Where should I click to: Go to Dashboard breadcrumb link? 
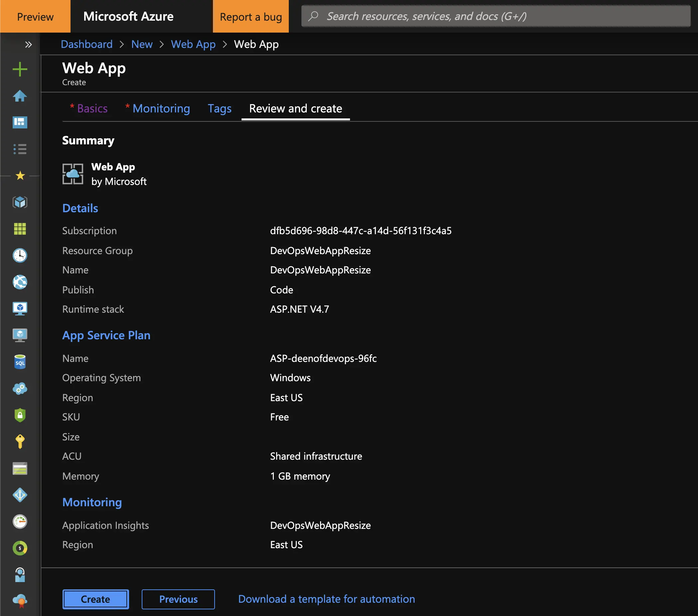87,44
